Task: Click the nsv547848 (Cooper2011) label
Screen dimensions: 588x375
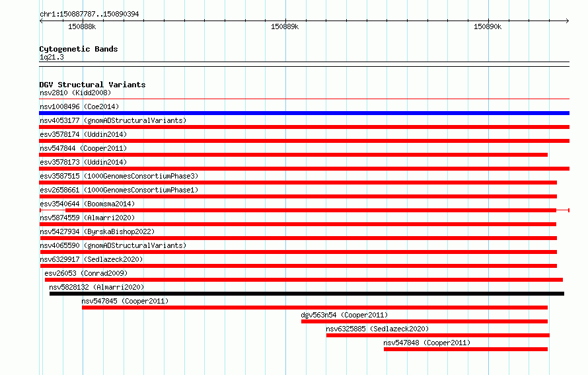Action: click(427, 343)
